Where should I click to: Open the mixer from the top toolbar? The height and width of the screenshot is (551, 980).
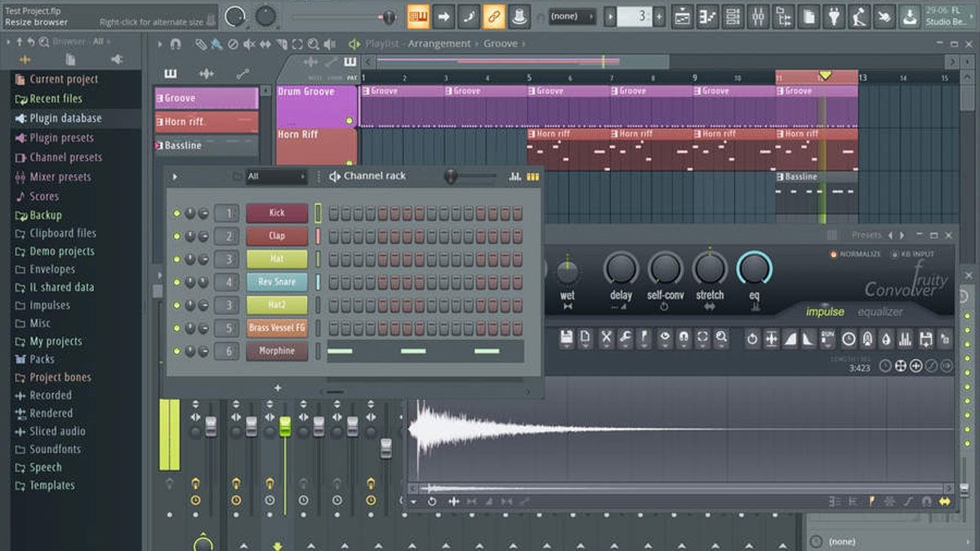click(x=758, y=16)
